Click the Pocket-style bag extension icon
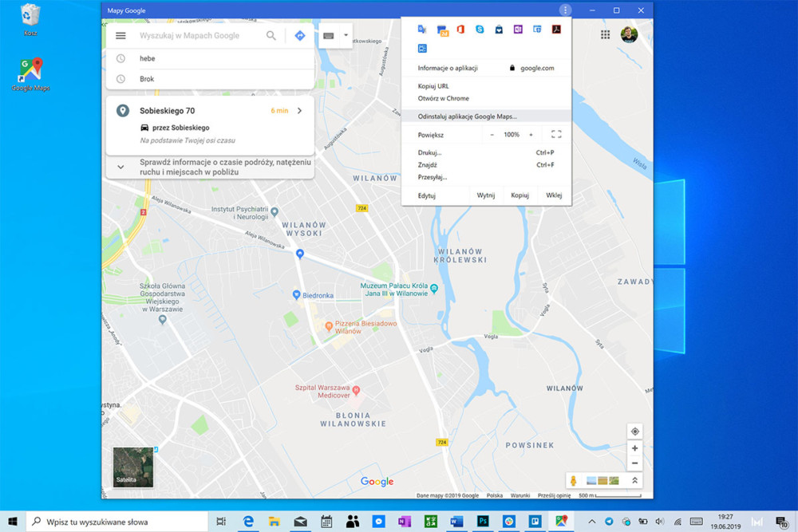798x532 pixels. [499, 30]
